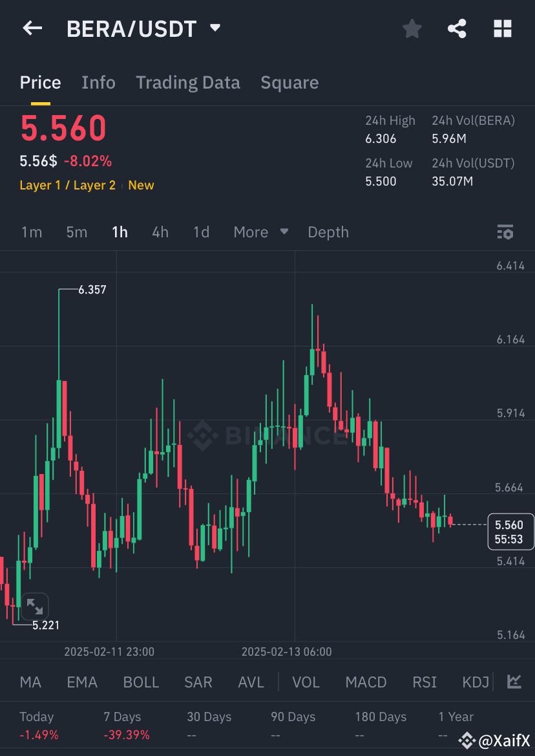The height and width of the screenshot is (756, 535).
Task: Open the Trading Data tab
Action: [188, 82]
